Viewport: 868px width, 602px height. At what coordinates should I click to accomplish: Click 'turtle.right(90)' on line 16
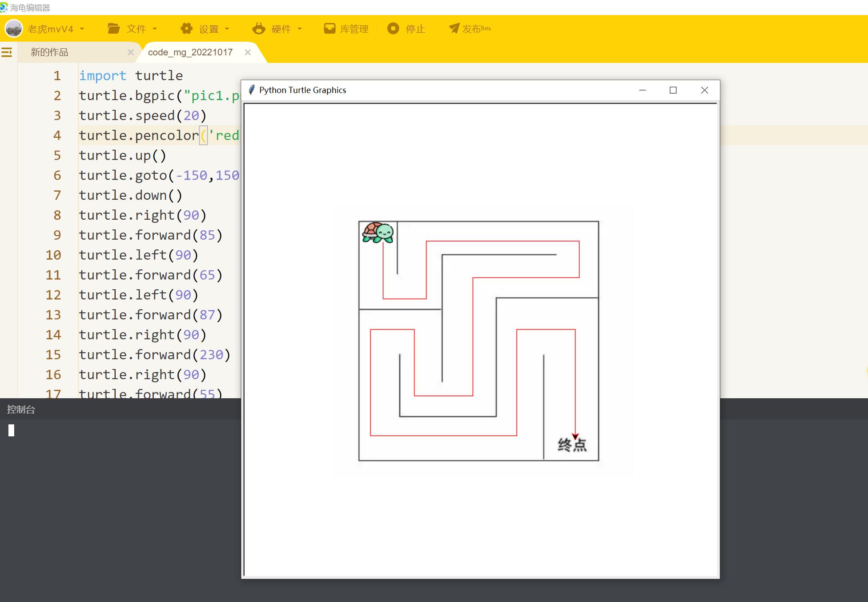143,375
